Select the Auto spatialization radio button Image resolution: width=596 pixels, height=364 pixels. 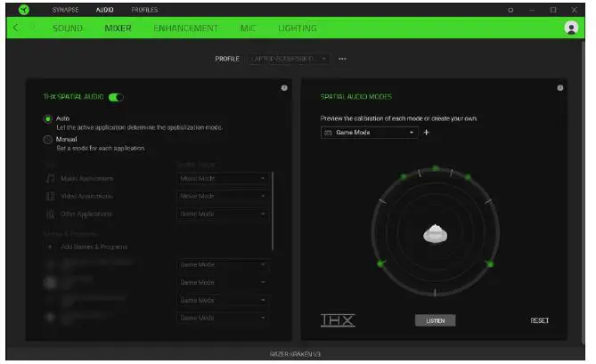(x=47, y=118)
